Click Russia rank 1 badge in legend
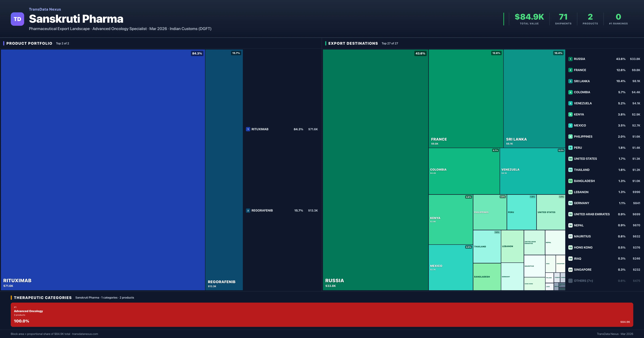Screen dimensions: 644x338 (570, 59)
